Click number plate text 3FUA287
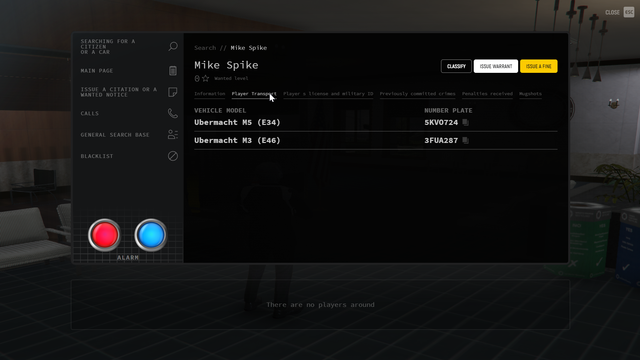The image size is (640, 360). 441,140
